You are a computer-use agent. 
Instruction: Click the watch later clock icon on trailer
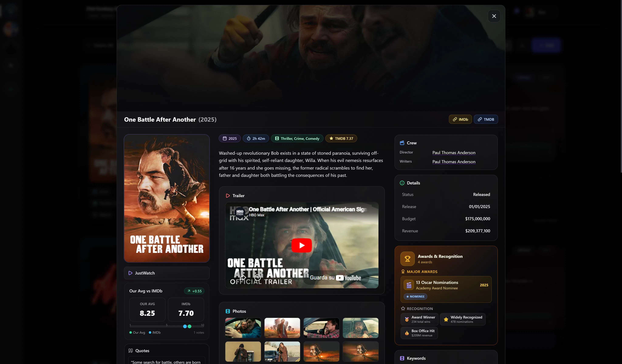pos(257,278)
